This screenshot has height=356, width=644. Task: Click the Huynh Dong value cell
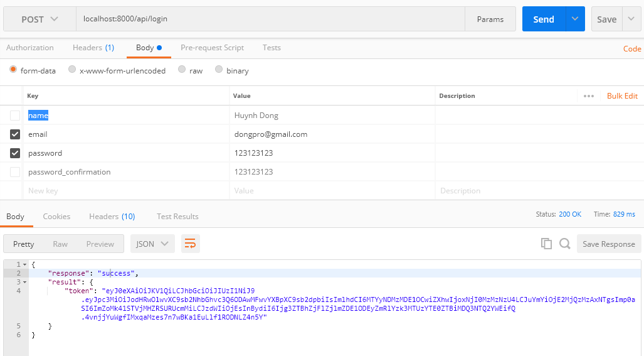(332, 116)
